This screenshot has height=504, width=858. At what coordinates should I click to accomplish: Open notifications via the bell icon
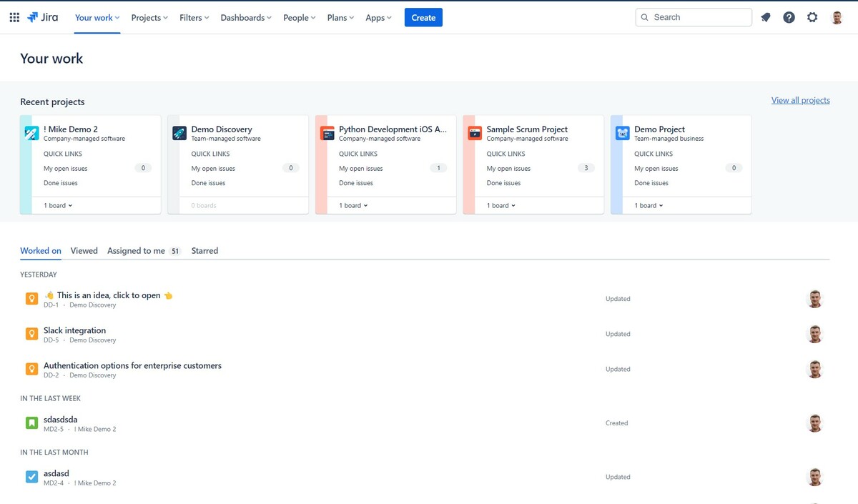(765, 17)
